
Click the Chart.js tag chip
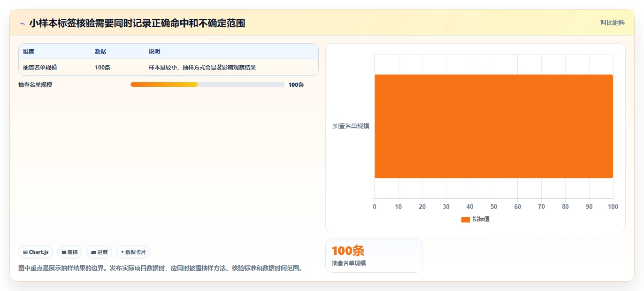(36, 252)
